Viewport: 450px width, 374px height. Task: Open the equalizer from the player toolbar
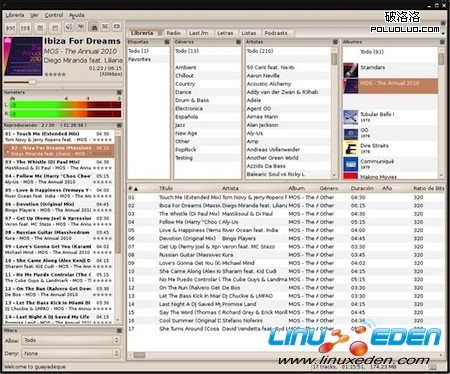[81, 27]
